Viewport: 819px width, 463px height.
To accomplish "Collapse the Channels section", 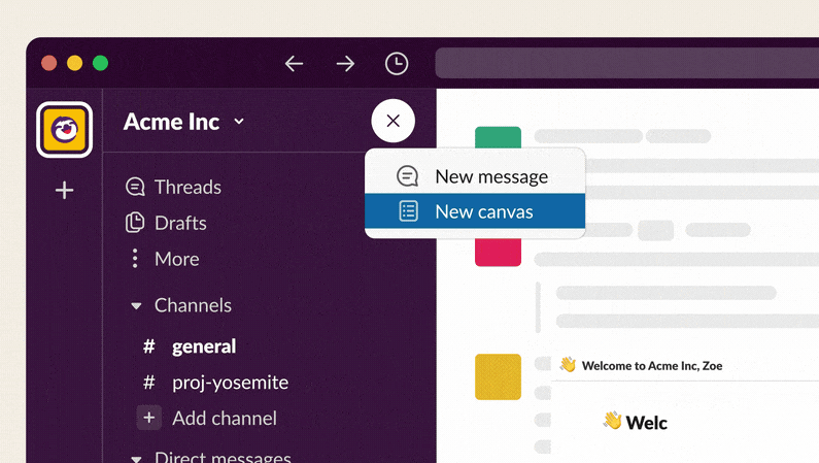I will [137, 306].
